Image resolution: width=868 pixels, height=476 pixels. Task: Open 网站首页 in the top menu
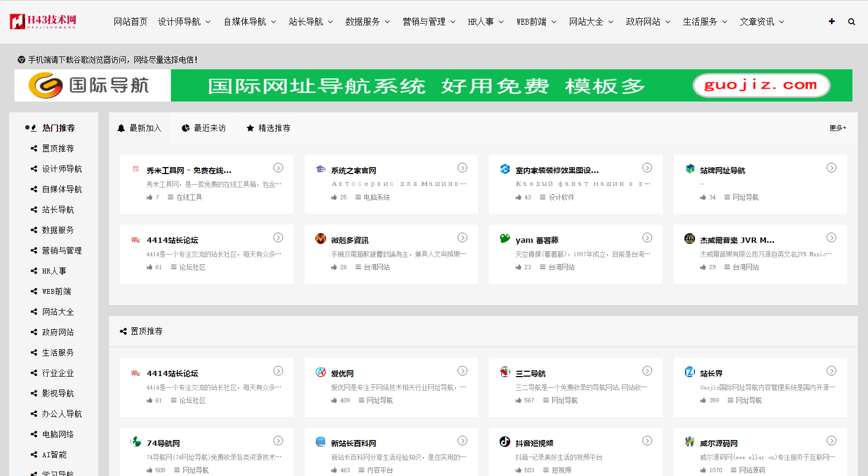[x=131, y=22]
